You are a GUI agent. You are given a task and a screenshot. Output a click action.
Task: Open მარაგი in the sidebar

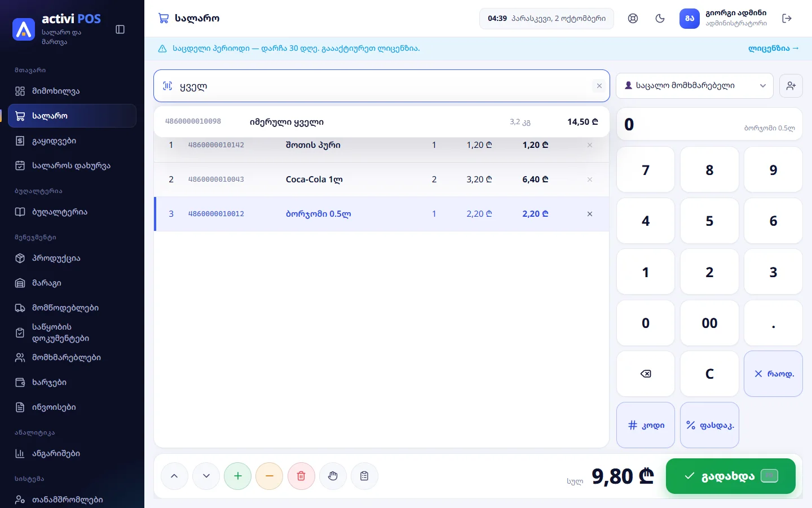click(x=72, y=283)
